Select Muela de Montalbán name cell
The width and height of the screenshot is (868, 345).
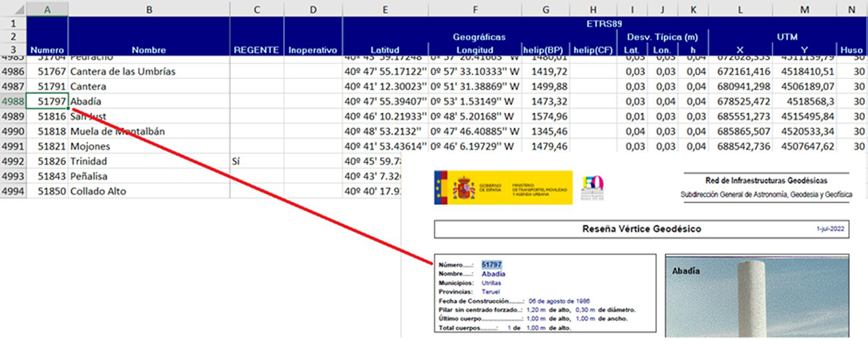[x=149, y=131]
